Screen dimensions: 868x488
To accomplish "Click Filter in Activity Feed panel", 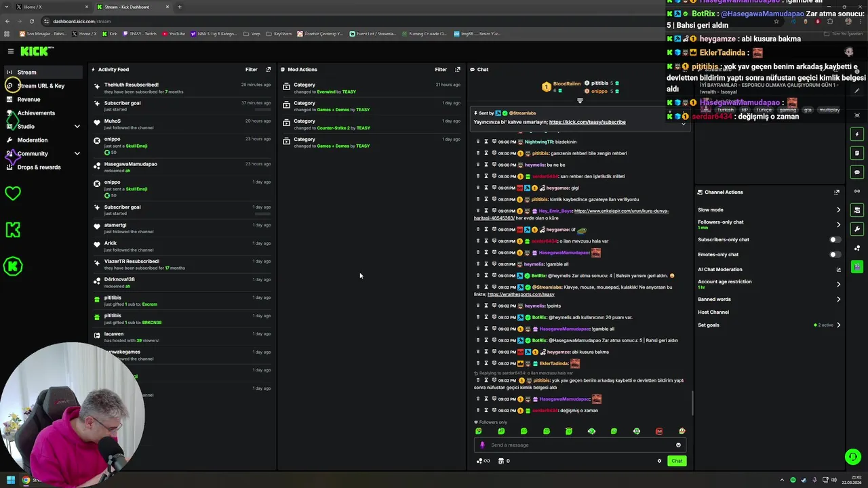I will click(x=252, y=69).
